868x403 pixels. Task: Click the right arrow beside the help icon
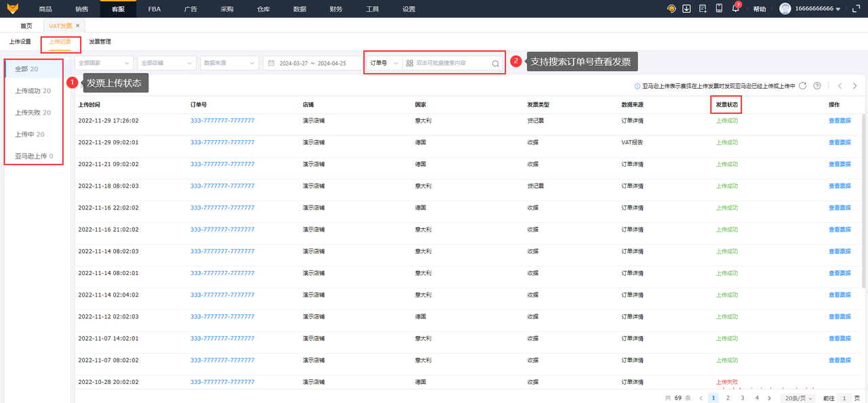tap(855, 86)
